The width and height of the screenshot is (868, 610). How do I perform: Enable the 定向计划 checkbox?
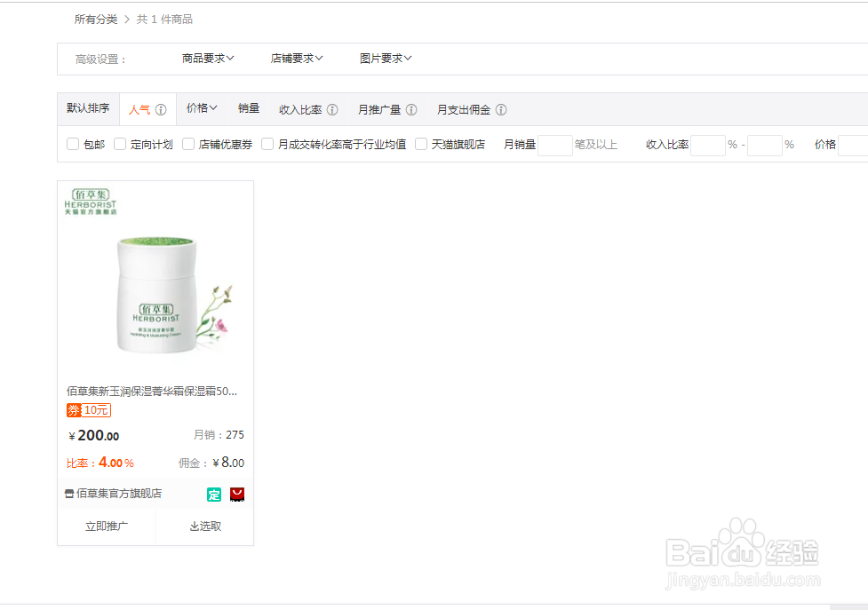tap(120, 144)
